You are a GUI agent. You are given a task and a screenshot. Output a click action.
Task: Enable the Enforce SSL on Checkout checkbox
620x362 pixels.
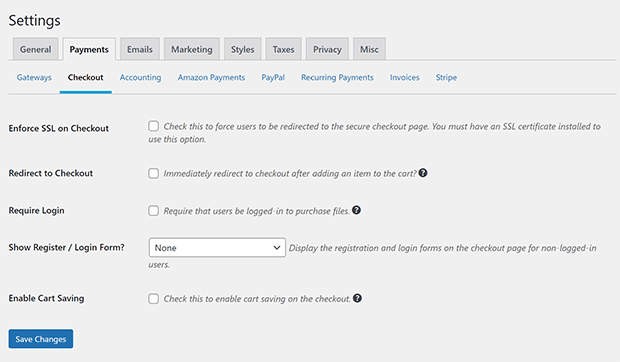(153, 126)
